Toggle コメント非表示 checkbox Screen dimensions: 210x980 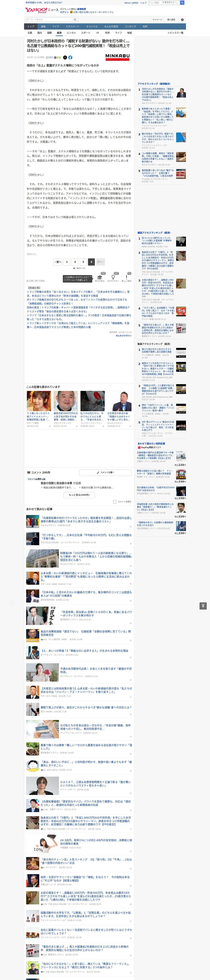pos(115,501)
